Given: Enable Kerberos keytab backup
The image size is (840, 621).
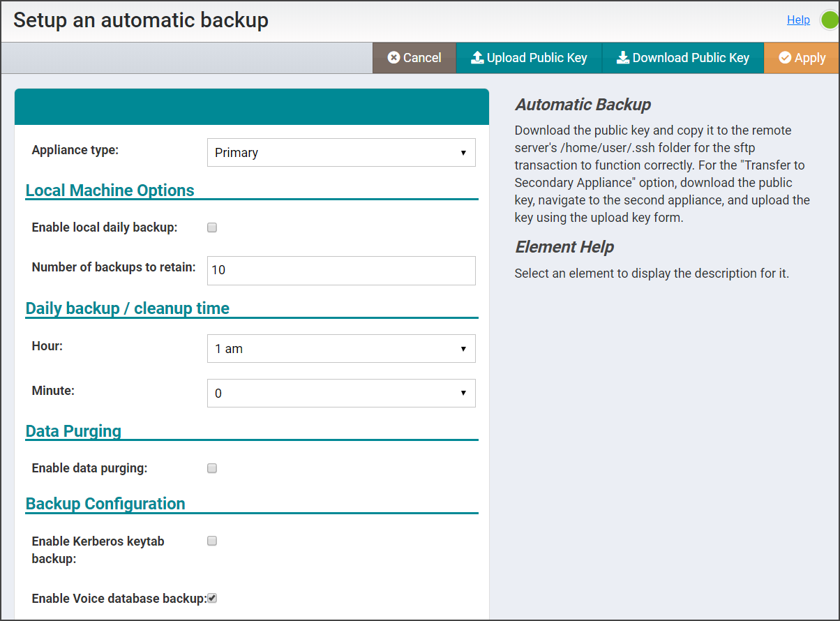Looking at the screenshot, I should [211, 540].
